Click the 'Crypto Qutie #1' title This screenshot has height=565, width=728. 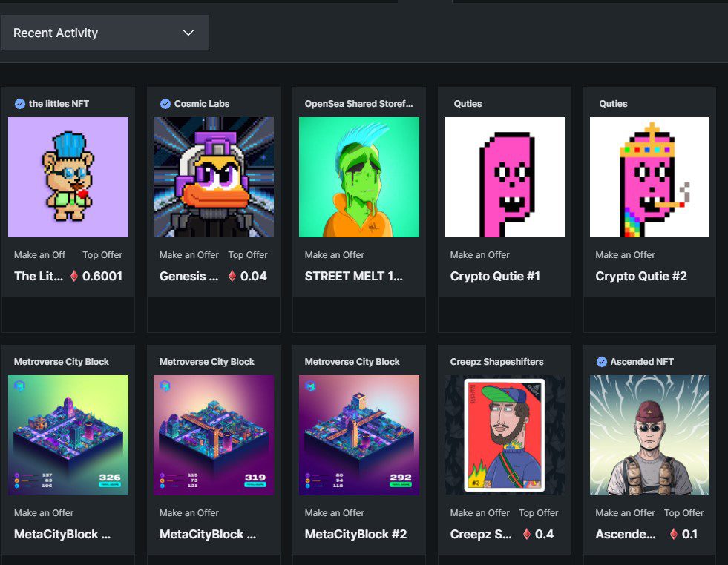[495, 276]
